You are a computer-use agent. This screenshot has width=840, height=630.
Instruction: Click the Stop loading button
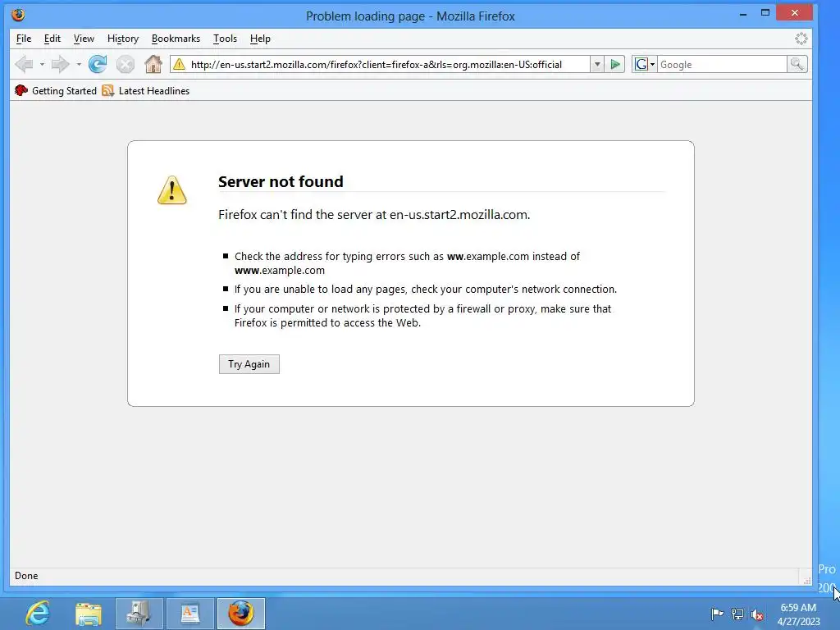click(126, 64)
